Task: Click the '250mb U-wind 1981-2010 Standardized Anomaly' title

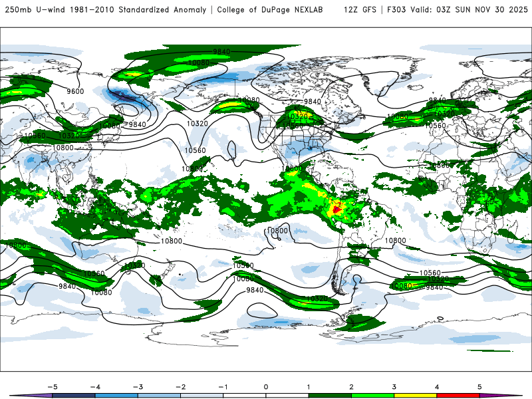Action: click(106, 9)
